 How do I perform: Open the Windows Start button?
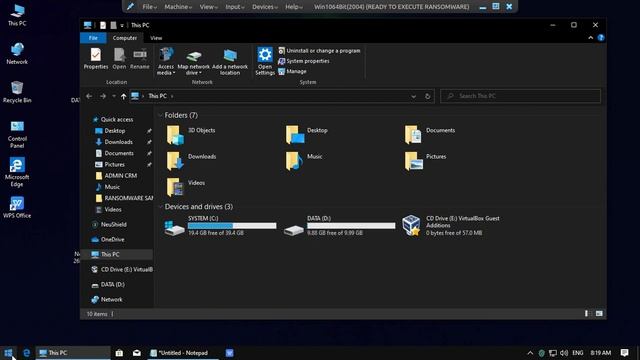click(x=8, y=353)
